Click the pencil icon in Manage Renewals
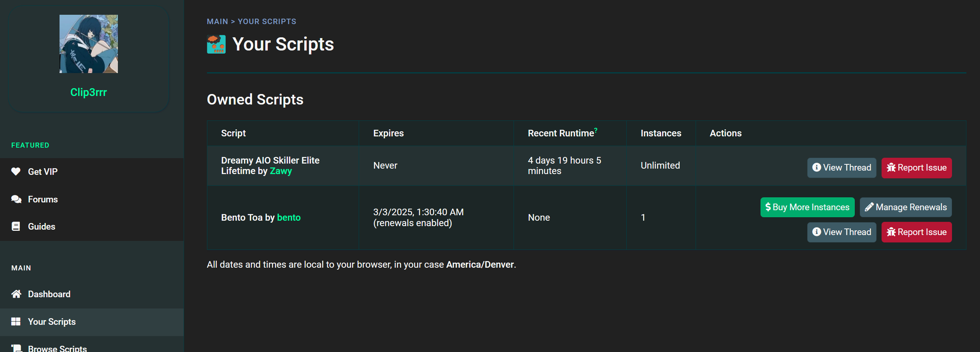980x352 pixels. click(x=869, y=207)
